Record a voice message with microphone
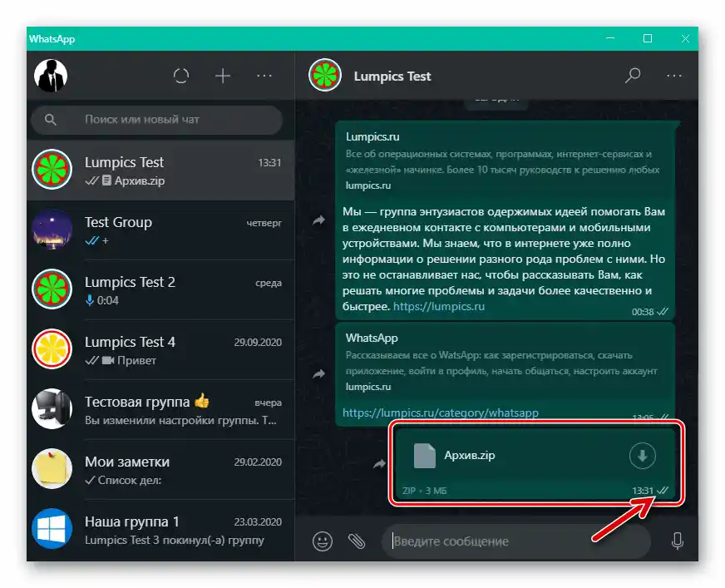 678,541
